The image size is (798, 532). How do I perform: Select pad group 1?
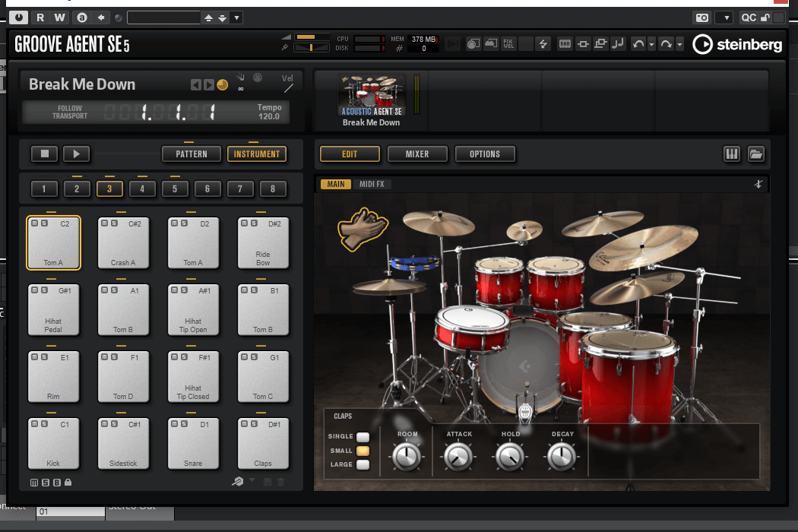[x=44, y=189]
